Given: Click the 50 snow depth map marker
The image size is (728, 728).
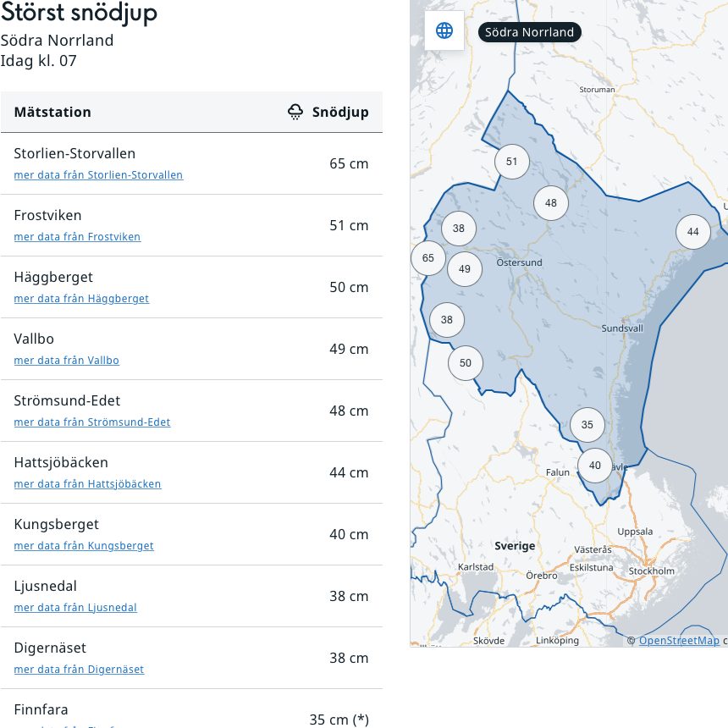Looking at the screenshot, I should [465, 363].
